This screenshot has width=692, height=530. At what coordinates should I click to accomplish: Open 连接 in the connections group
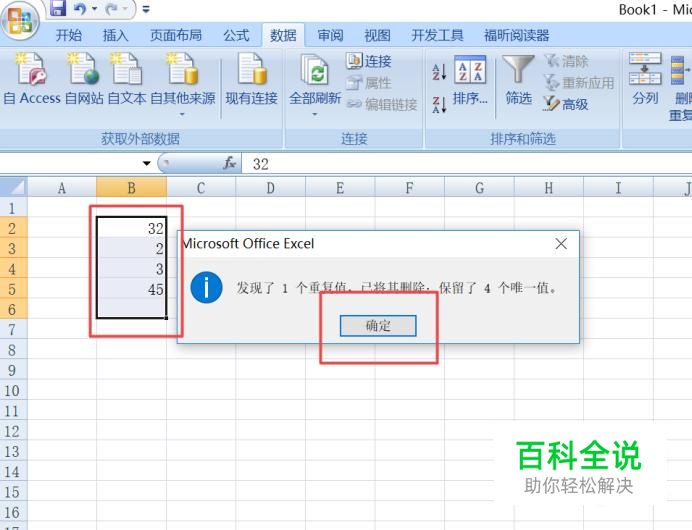click(x=369, y=61)
